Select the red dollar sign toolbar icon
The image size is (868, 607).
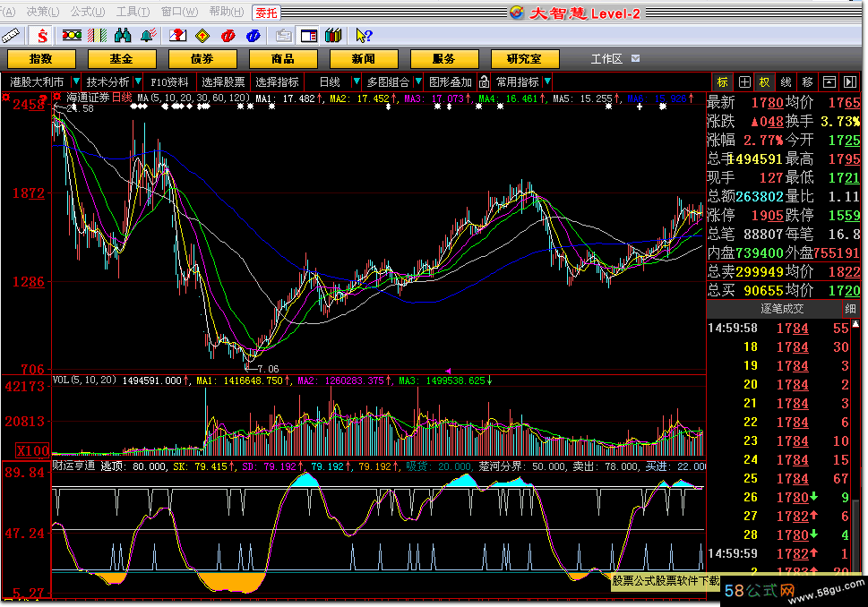click(x=41, y=36)
